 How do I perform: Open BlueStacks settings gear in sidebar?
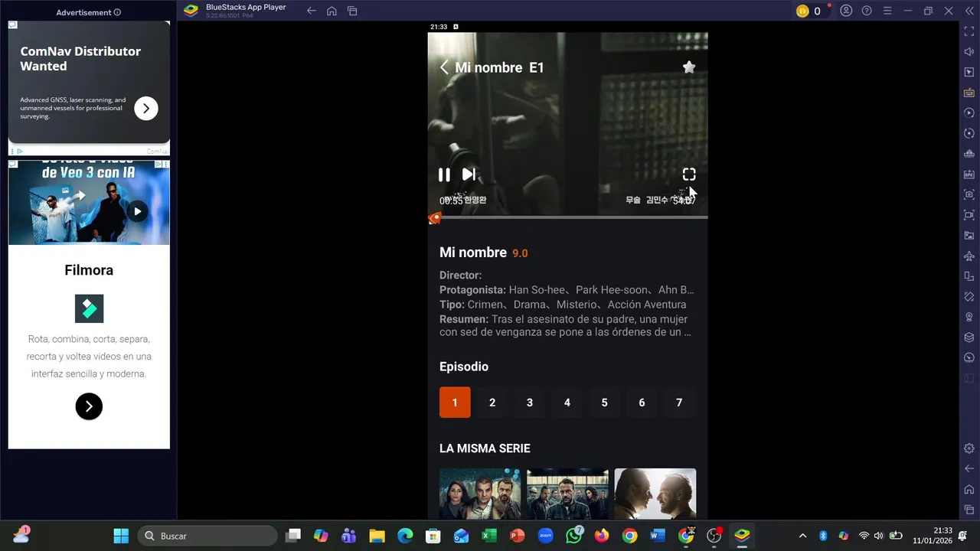[969, 448]
